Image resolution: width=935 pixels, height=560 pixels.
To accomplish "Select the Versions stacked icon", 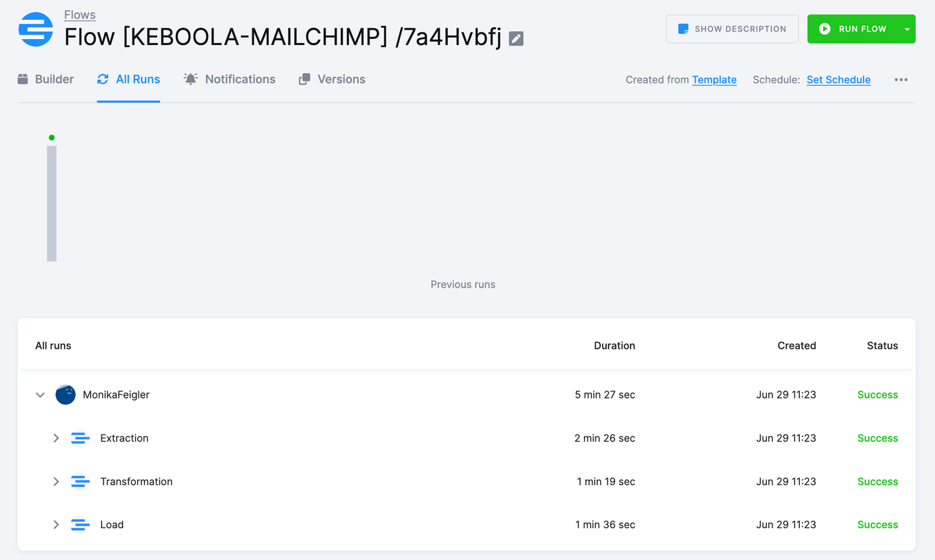I will click(304, 79).
